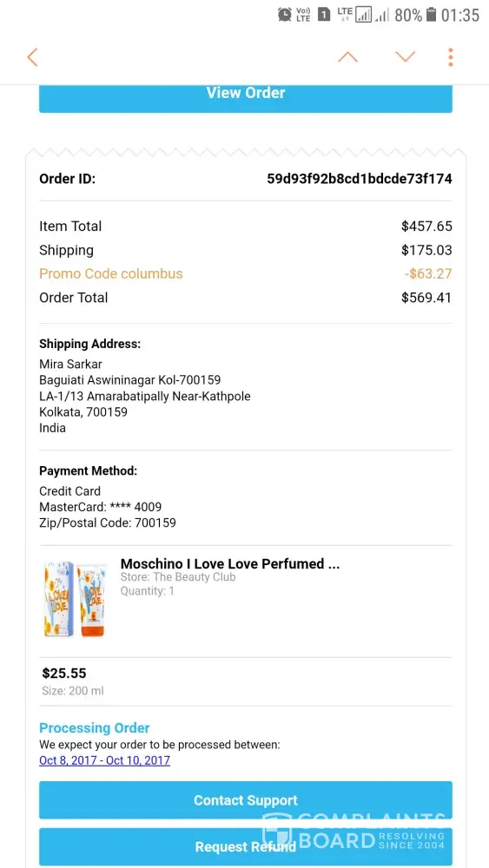489x868 pixels.
Task: Go to previous email with up chevron
Action: point(347,57)
